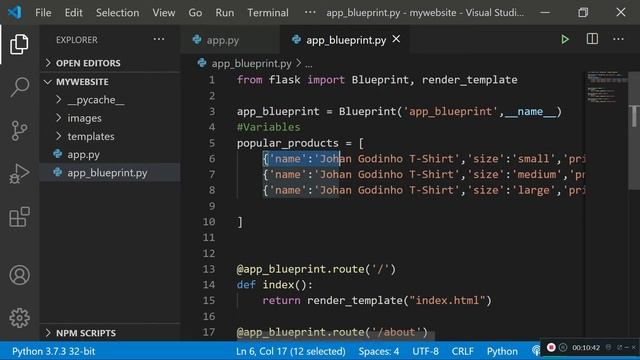Click the '/about' route on line 17
The height and width of the screenshot is (360, 640).
396,332
